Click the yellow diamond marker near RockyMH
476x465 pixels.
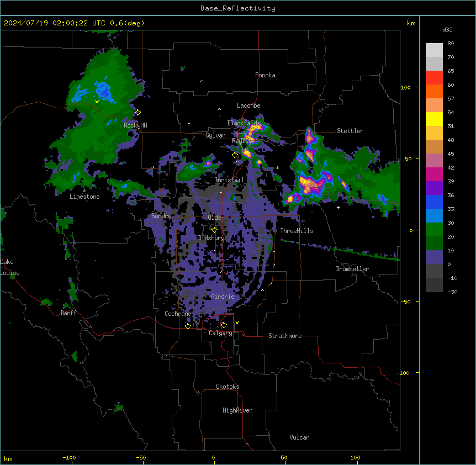[137, 112]
